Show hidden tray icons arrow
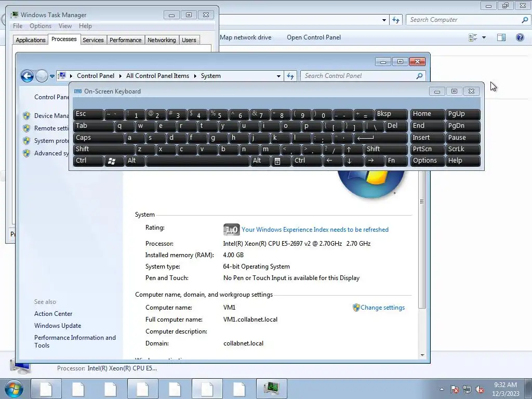The width and height of the screenshot is (532, 399). [442, 390]
